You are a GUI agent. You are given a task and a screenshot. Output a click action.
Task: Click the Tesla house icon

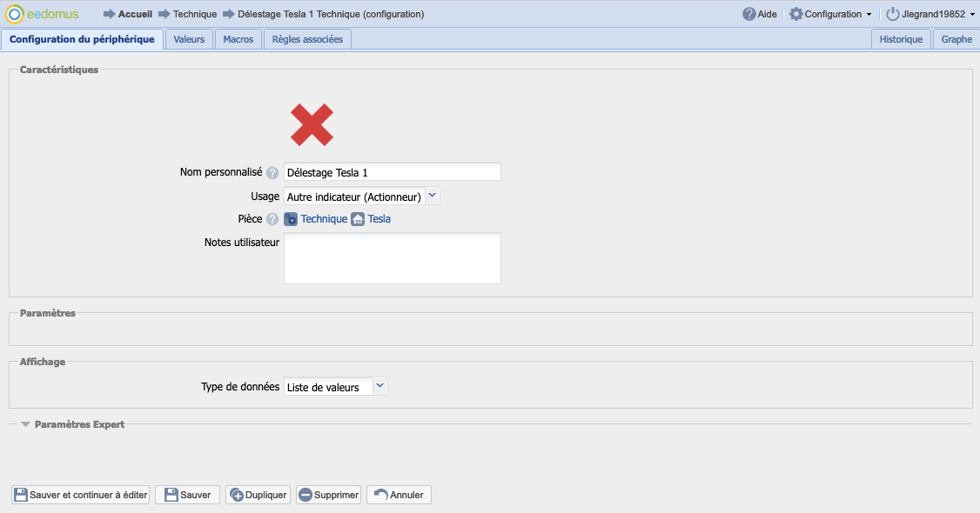coord(358,219)
